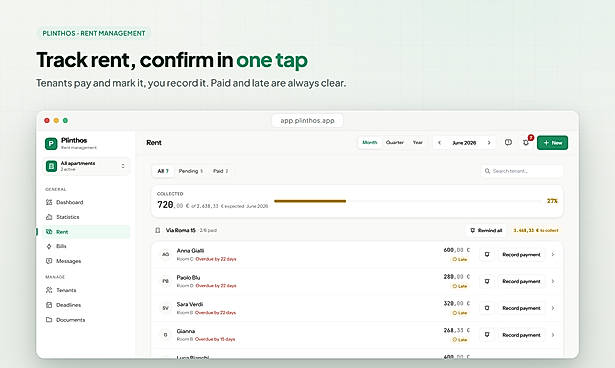Open the messages icon in header
The image size is (615, 368).
click(x=508, y=142)
